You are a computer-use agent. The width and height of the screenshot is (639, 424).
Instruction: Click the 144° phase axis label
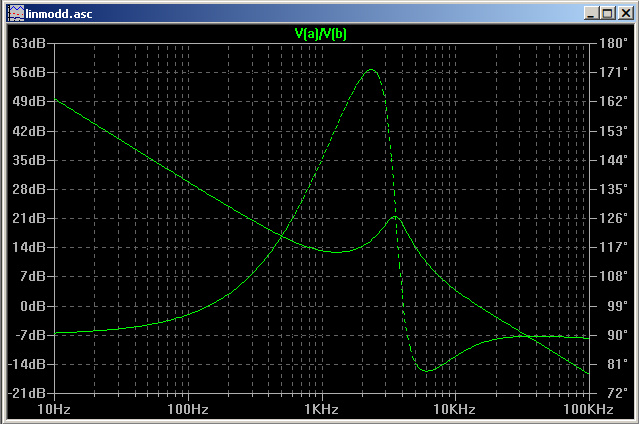click(x=613, y=160)
